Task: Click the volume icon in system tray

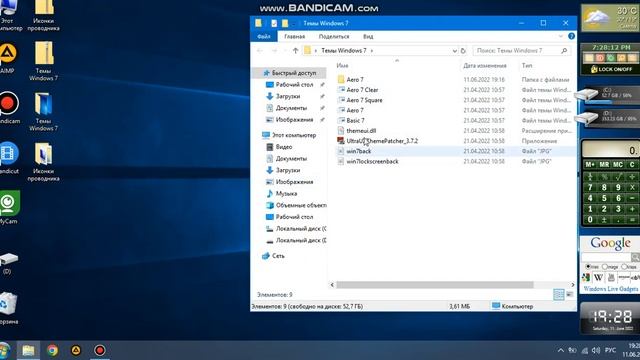Action: 596,350
